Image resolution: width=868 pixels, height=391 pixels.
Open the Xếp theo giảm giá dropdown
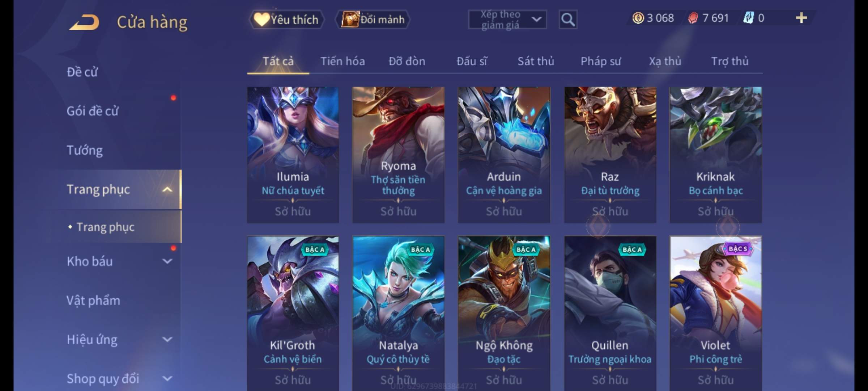(x=507, y=20)
